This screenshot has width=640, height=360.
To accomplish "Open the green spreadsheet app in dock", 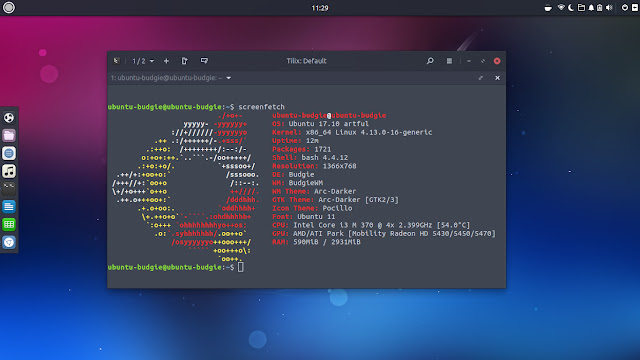I will 9,224.
